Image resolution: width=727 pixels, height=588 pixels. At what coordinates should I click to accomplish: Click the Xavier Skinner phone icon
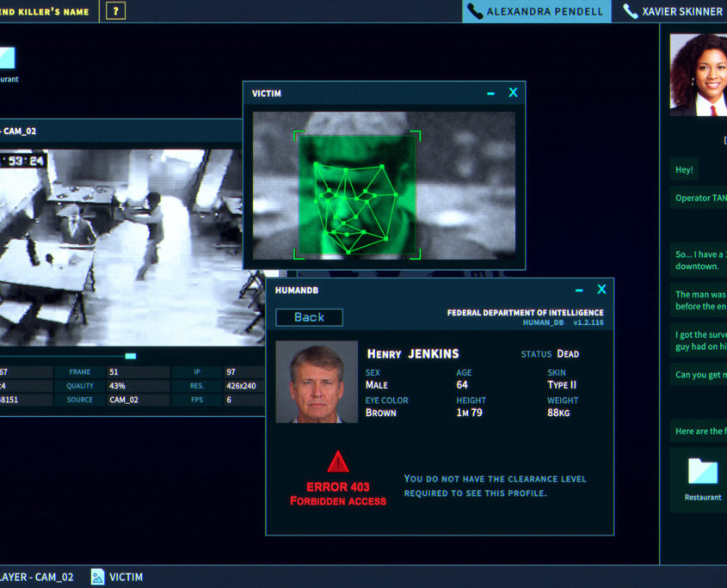pyautogui.click(x=631, y=11)
